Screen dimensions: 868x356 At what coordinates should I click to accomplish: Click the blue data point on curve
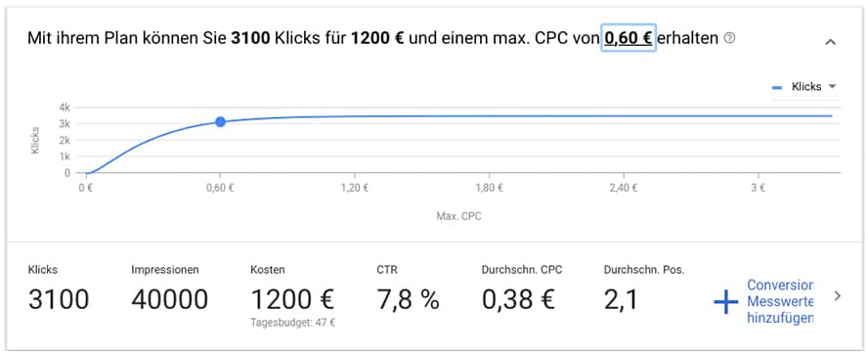click(x=220, y=122)
